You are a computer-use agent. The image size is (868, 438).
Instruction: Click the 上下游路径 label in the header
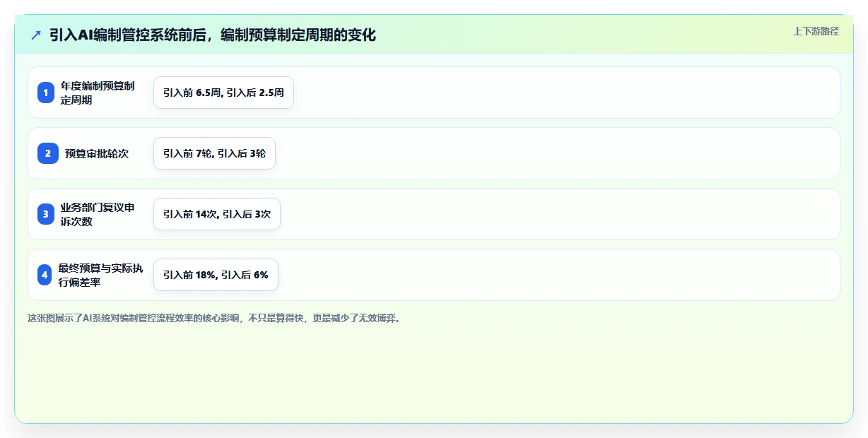click(816, 31)
